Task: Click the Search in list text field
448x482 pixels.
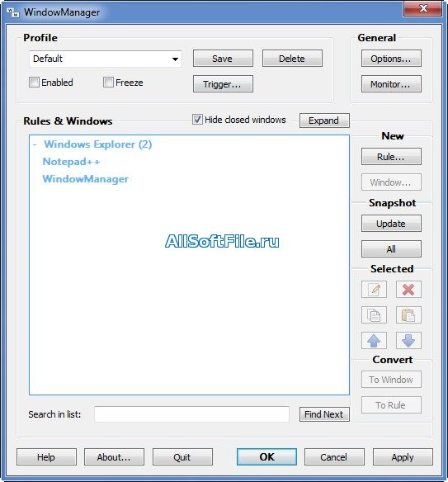Action: pos(191,414)
